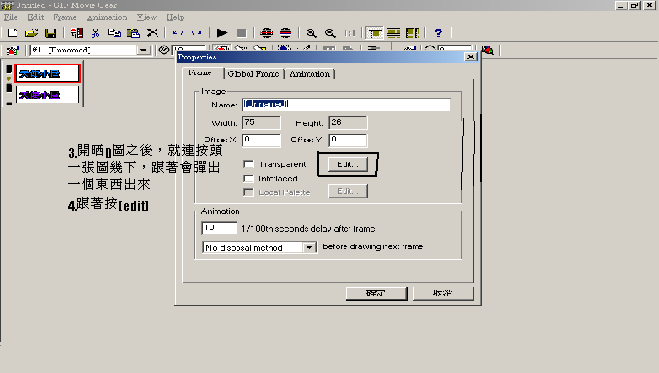
Task: Copy the frame using the Copy icon
Action: tap(114, 33)
